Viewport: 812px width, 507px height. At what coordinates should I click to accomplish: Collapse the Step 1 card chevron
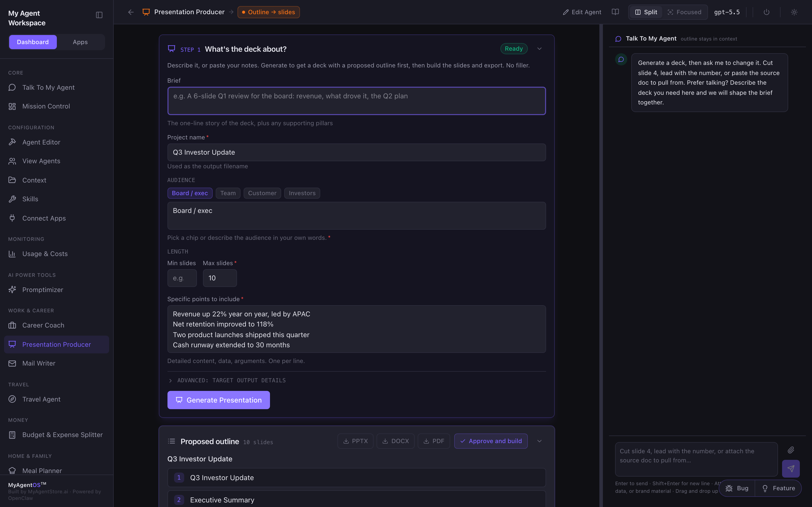point(539,49)
